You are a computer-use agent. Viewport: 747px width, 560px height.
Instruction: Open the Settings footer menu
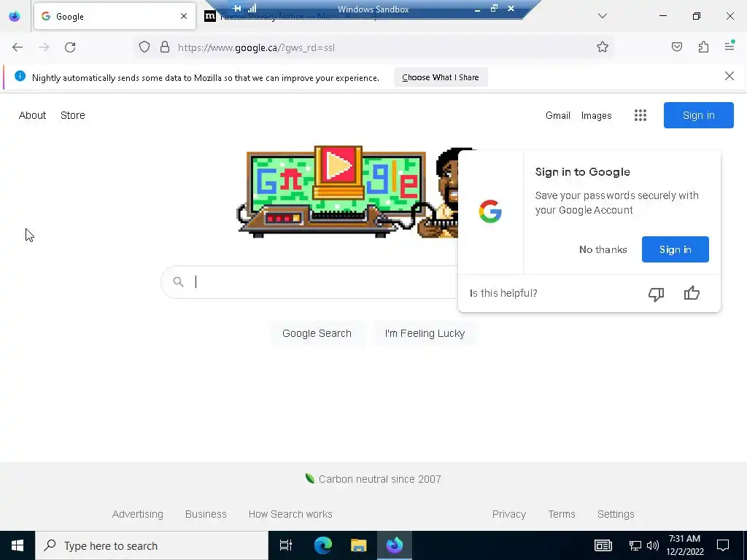[616, 514]
